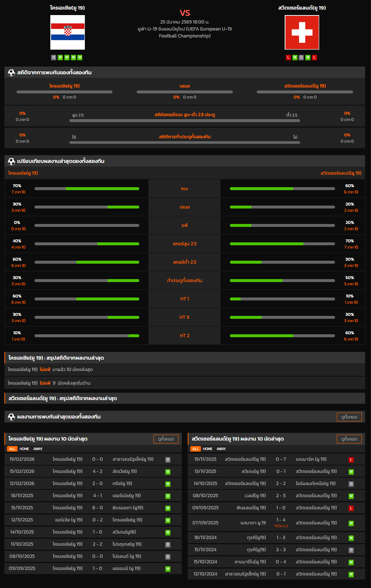The height and width of the screenshot is (588, 371).
Task: Click D result badge on Croatia vs Czech Republic row
Action: (x=168, y=460)
